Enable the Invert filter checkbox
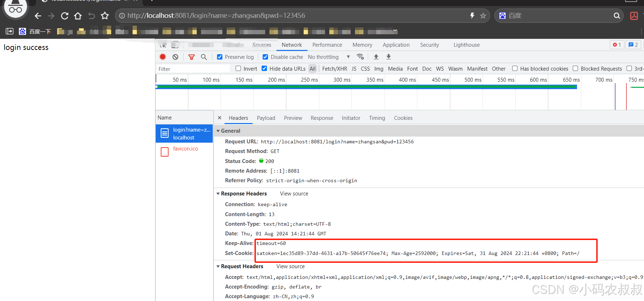 tap(238, 68)
